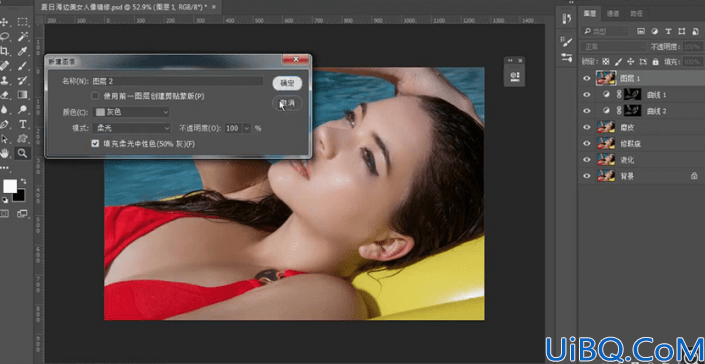Screen dimensions: 705x364
Task: Select the Move tool
Action: tap(5, 22)
